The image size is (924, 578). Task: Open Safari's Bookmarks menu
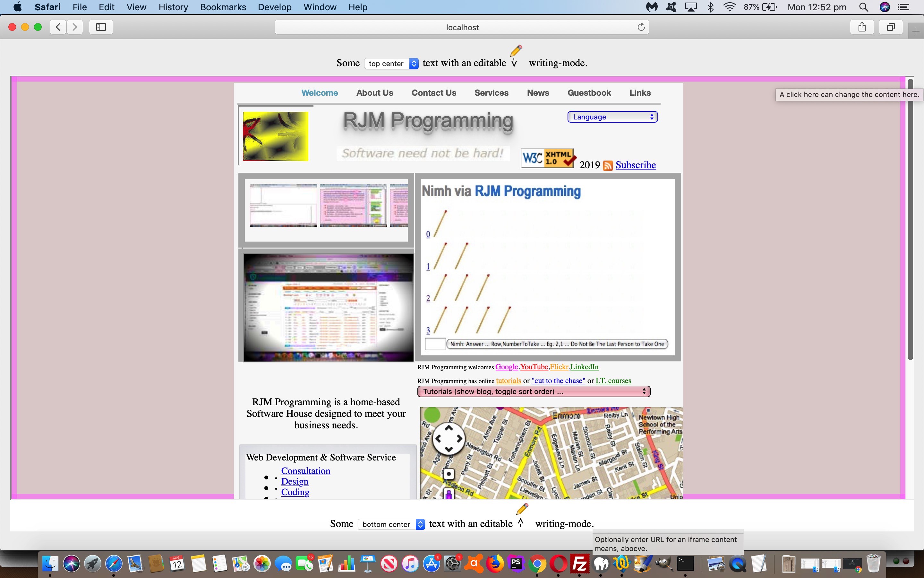(223, 7)
